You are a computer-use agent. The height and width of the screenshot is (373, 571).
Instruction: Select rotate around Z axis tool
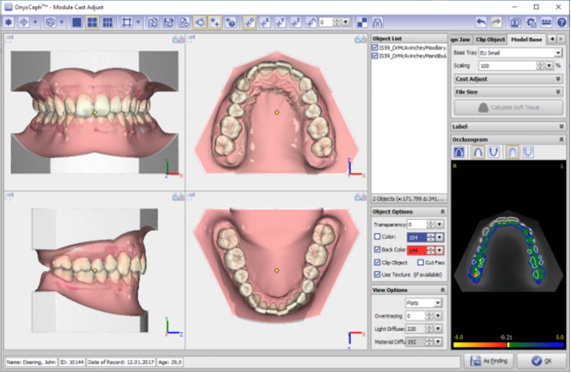[295, 23]
